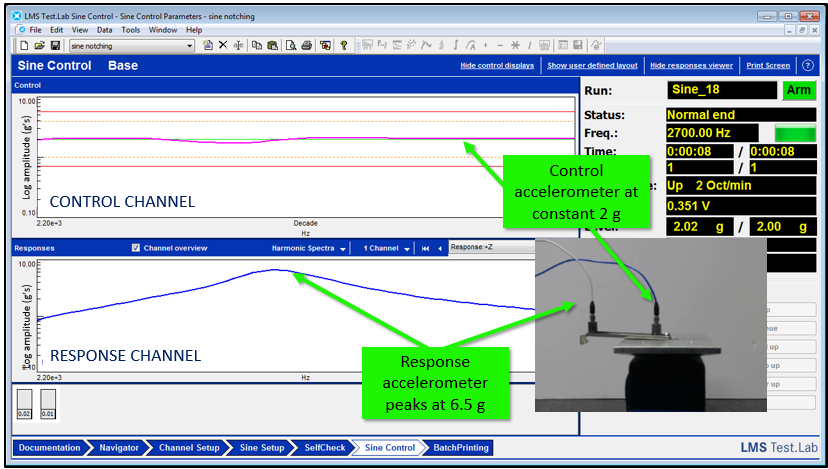
Task: Click the Open folder toolbar icon
Action: tap(39, 46)
